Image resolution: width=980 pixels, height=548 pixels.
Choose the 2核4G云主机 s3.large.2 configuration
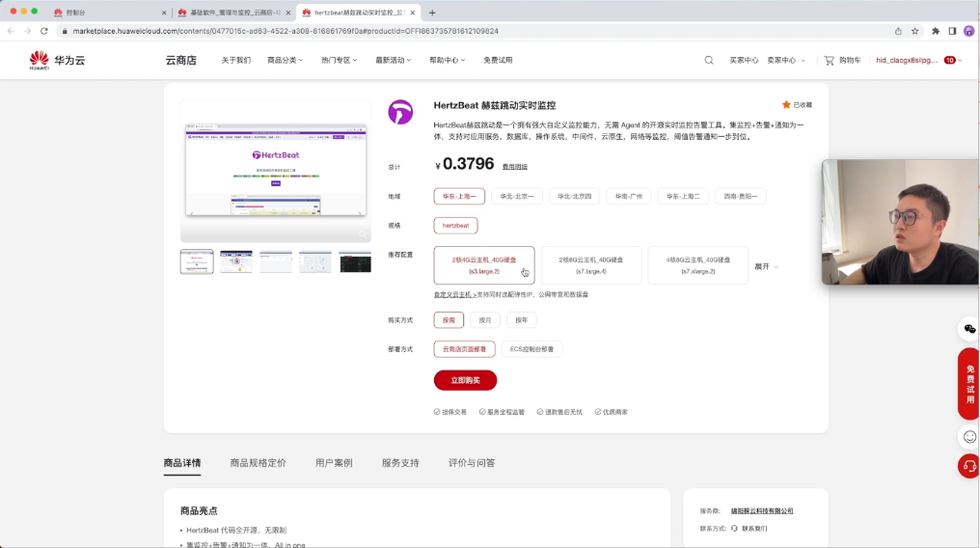tap(484, 265)
